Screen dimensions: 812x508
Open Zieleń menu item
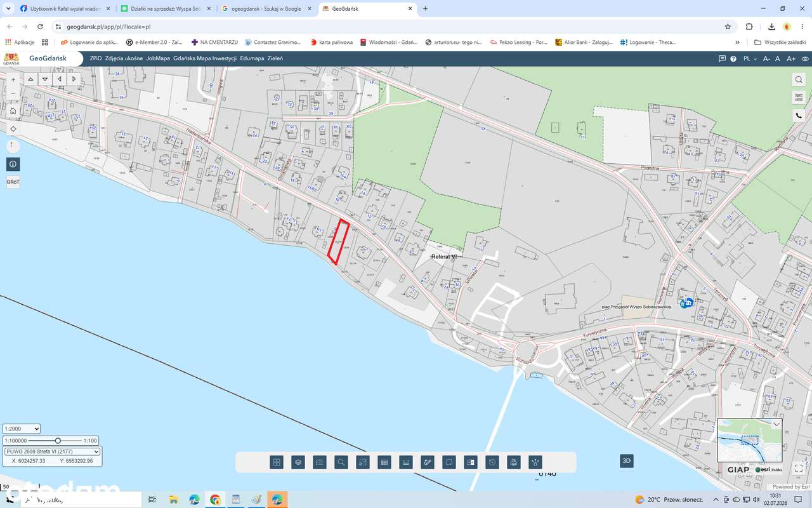[275, 58]
